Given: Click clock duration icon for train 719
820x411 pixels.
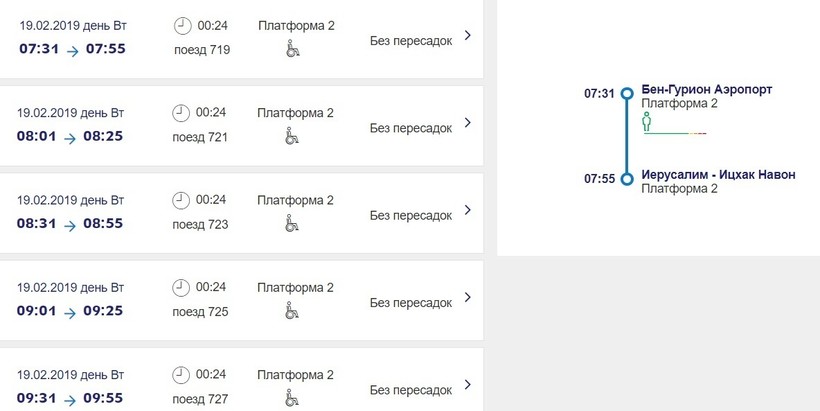Looking at the screenshot, I should click(x=181, y=26).
